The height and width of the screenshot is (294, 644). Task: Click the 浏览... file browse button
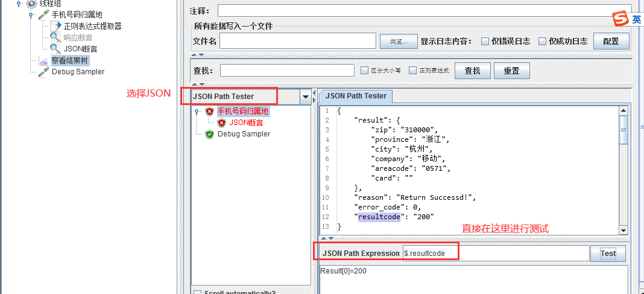click(399, 41)
